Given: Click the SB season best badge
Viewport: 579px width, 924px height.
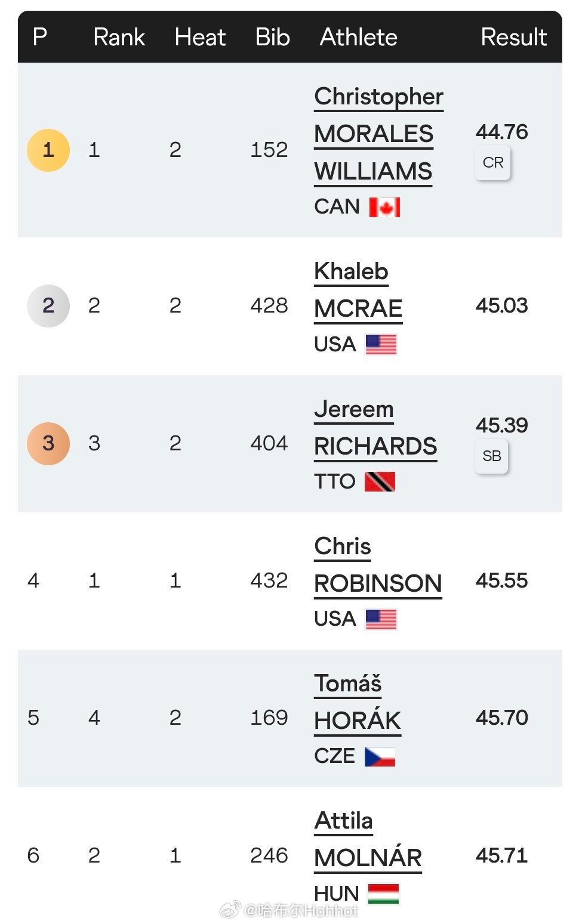Looking at the screenshot, I should (492, 456).
